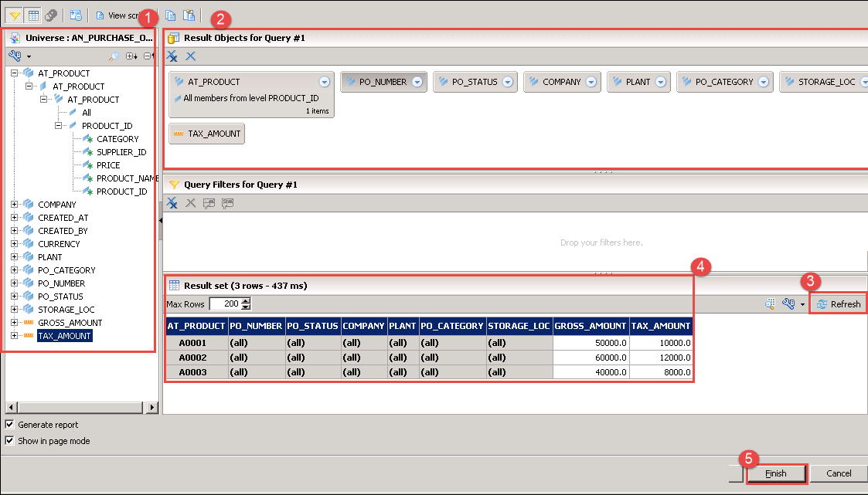Click the search magnifier in Universe panel

click(x=113, y=56)
